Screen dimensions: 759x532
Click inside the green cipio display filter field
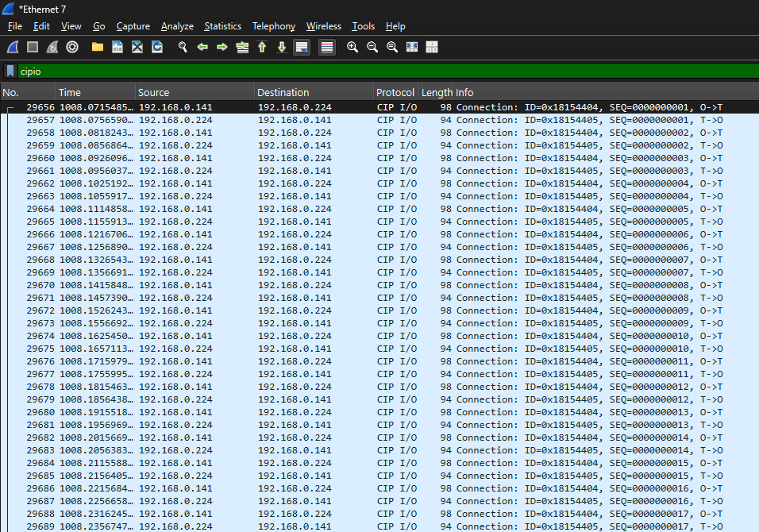click(381, 71)
